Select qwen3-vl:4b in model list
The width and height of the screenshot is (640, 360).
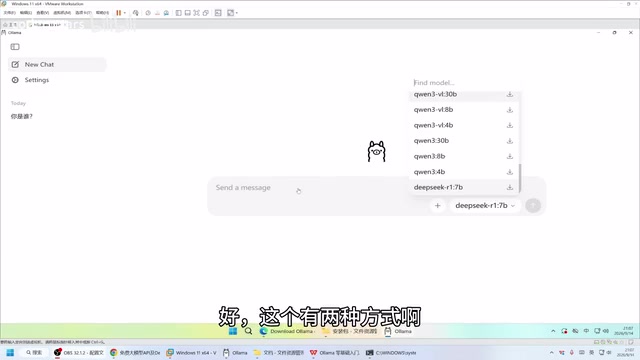coord(464,125)
